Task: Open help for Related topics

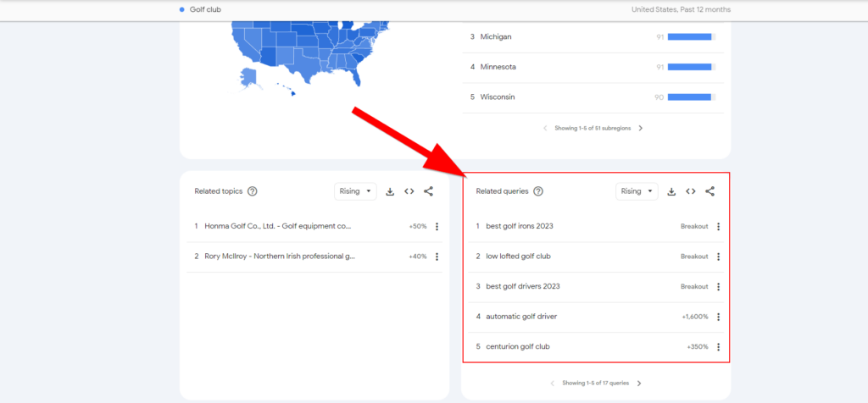Action: click(253, 191)
